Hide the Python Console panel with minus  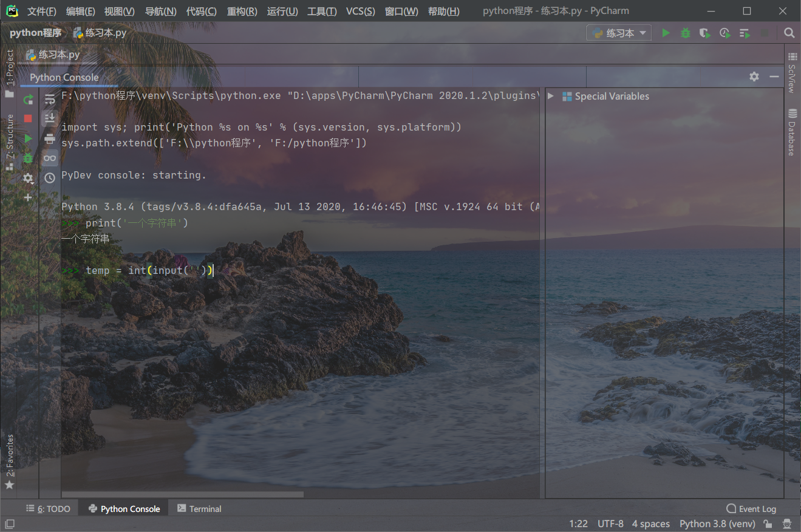click(774, 77)
